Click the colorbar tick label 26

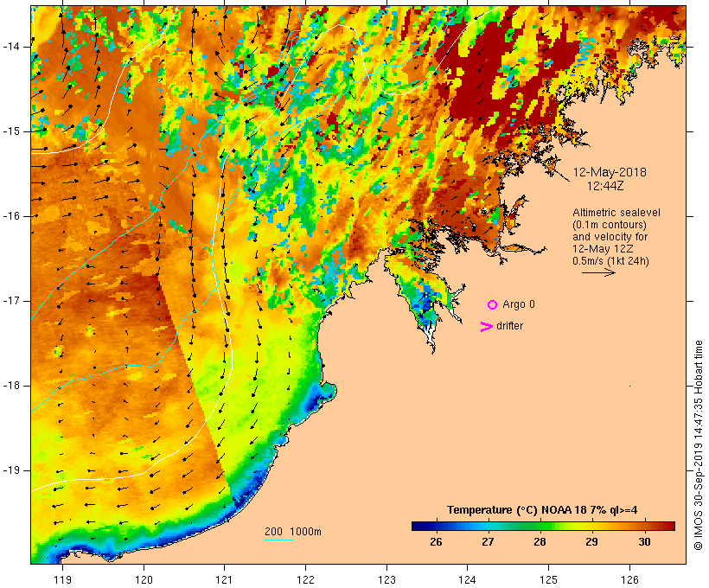click(x=436, y=542)
